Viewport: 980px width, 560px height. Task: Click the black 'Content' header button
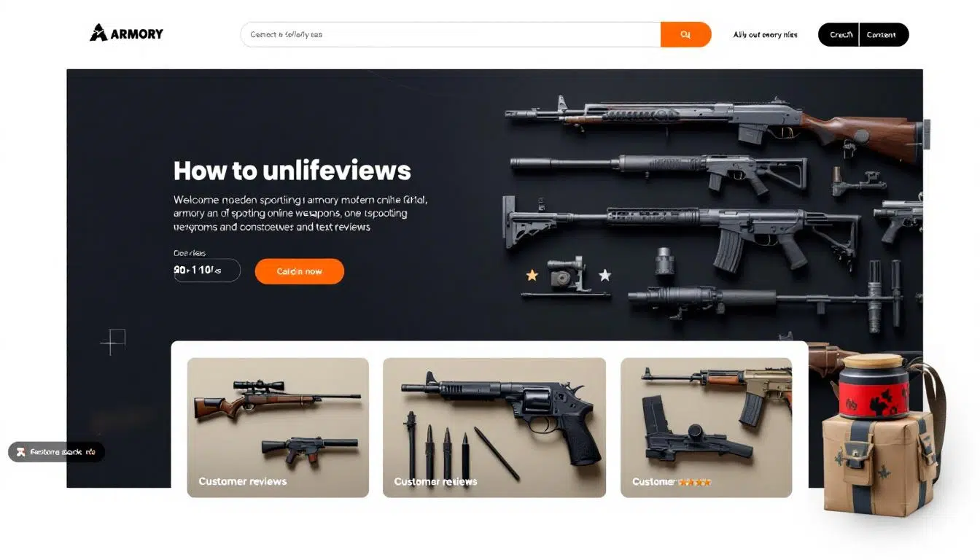[x=884, y=34]
